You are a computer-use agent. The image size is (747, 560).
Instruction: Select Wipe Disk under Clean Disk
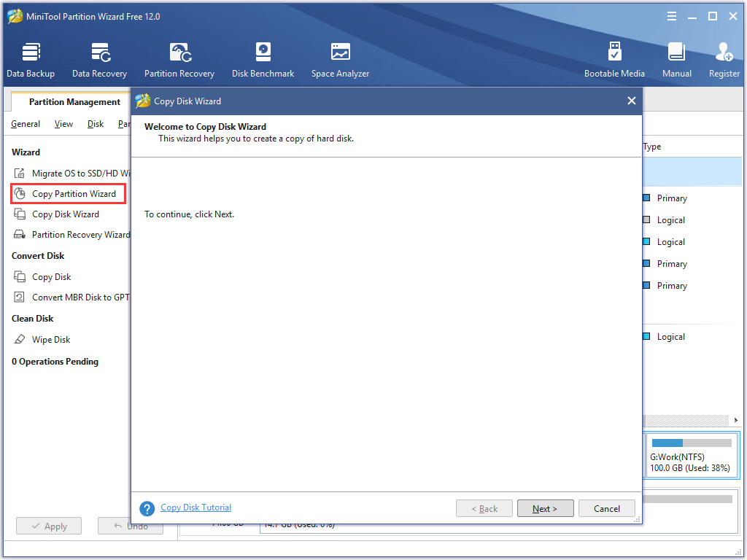tap(51, 340)
